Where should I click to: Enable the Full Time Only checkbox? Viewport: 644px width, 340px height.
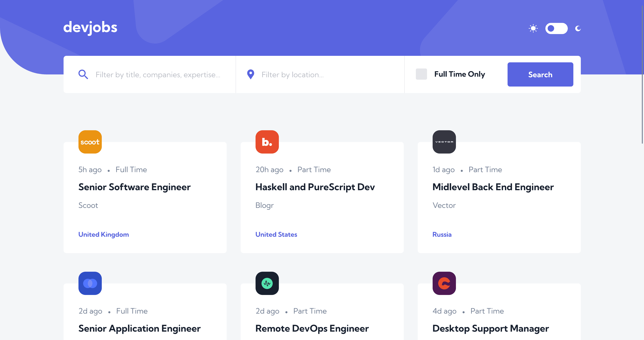click(421, 74)
